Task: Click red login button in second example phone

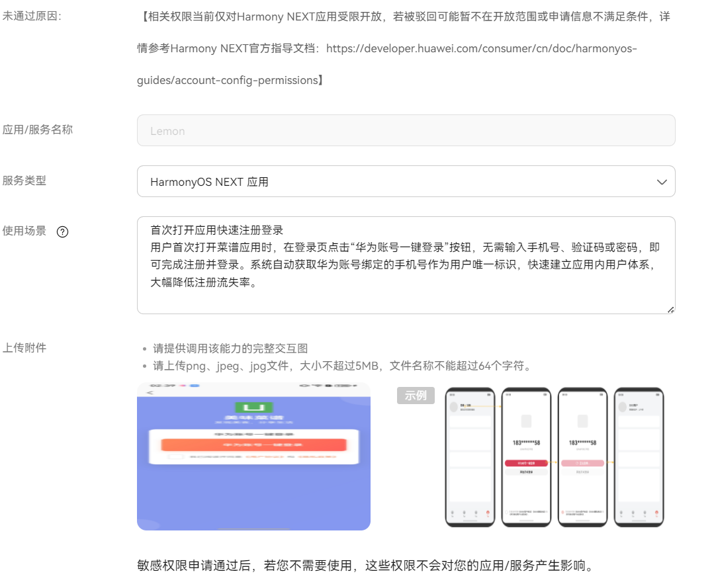Action: coord(526,463)
